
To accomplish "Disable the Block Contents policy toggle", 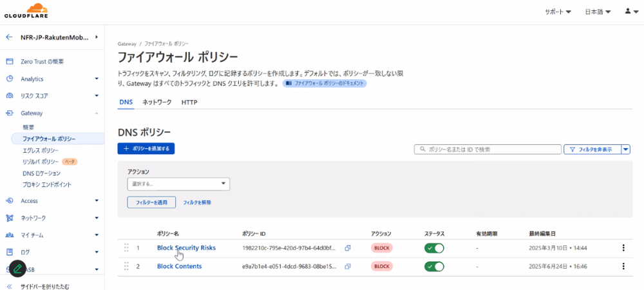I will (x=434, y=266).
